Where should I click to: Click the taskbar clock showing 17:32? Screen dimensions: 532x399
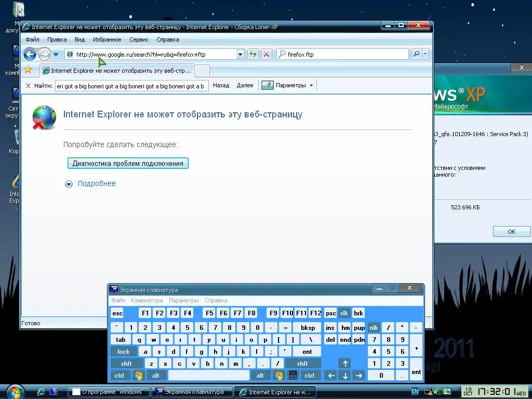pos(497,392)
